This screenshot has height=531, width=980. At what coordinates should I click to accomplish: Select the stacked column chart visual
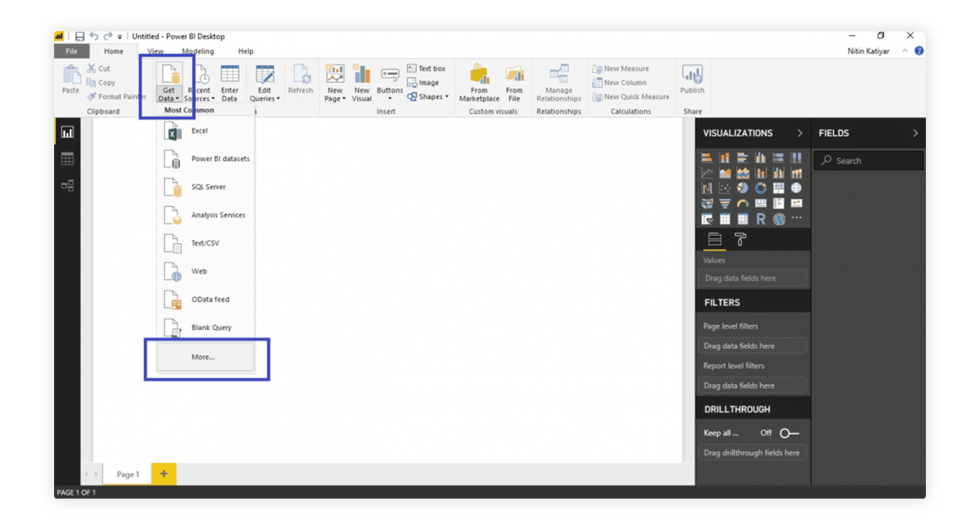point(725,157)
